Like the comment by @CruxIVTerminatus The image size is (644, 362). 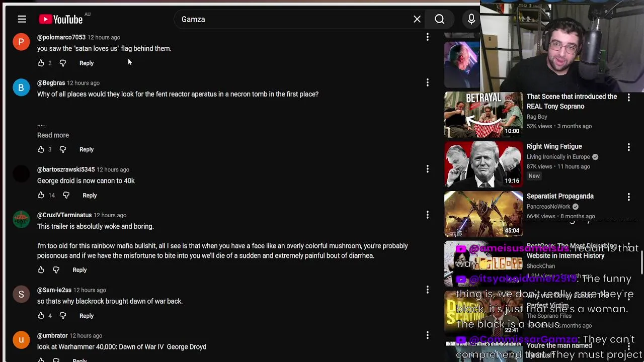[41, 270]
